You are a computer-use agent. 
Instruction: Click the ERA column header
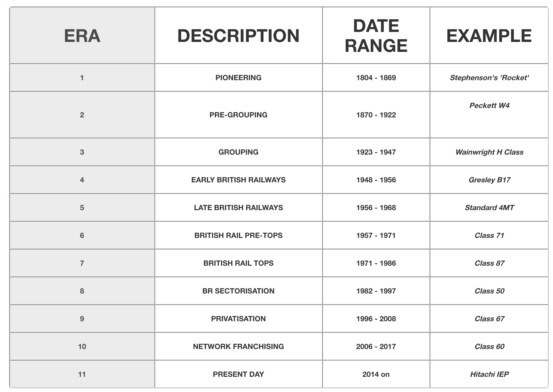(x=82, y=35)
